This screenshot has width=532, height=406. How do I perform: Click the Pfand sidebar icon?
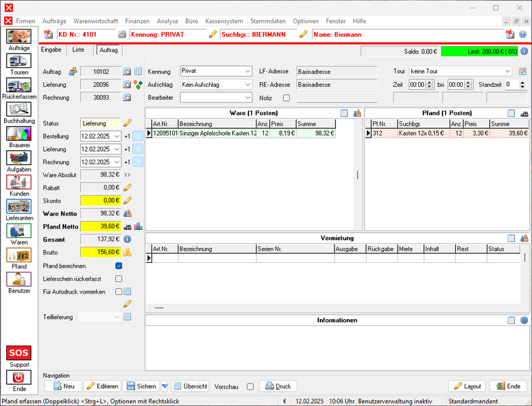click(19, 255)
